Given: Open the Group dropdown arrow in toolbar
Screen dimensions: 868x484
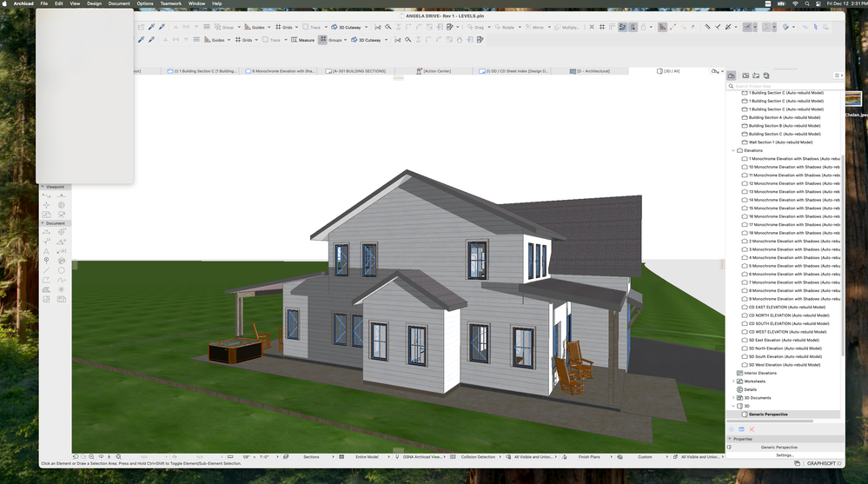Looking at the screenshot, I should click(239, 27).
